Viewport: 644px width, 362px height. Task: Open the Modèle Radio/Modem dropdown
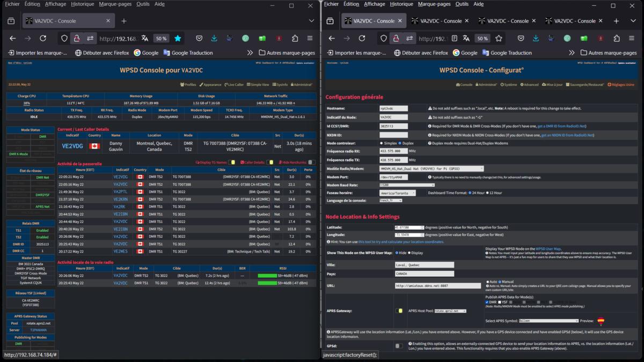[x=431, y=168]
